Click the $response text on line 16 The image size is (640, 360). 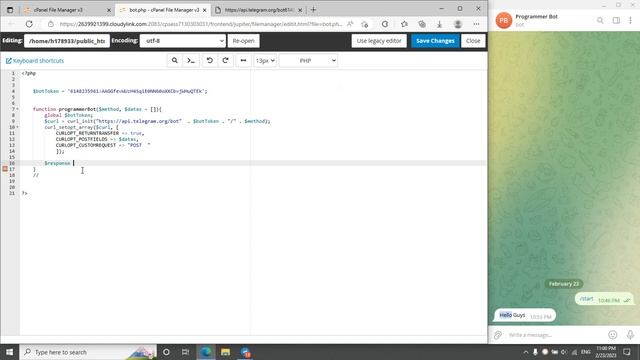[57, 163]
